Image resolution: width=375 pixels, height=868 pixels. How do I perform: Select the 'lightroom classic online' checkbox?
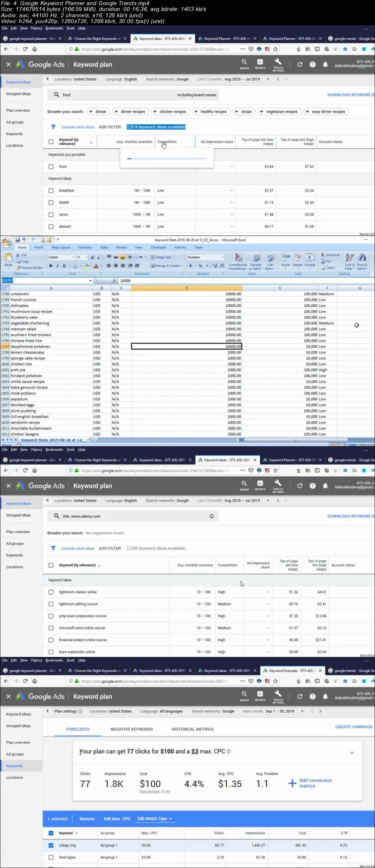(x=51, y=592)
